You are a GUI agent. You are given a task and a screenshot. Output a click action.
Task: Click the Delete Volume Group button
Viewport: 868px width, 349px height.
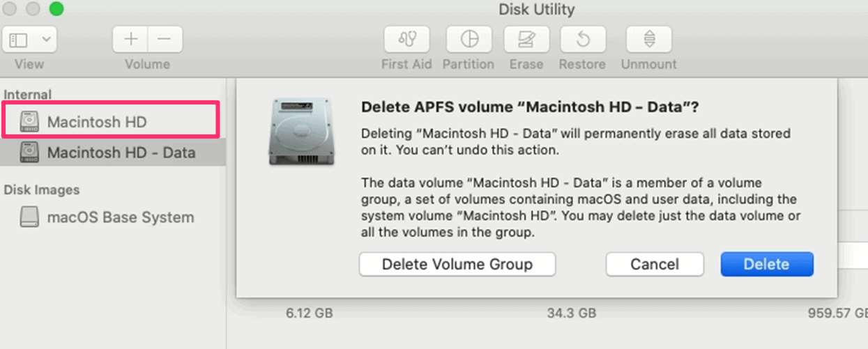457,264
